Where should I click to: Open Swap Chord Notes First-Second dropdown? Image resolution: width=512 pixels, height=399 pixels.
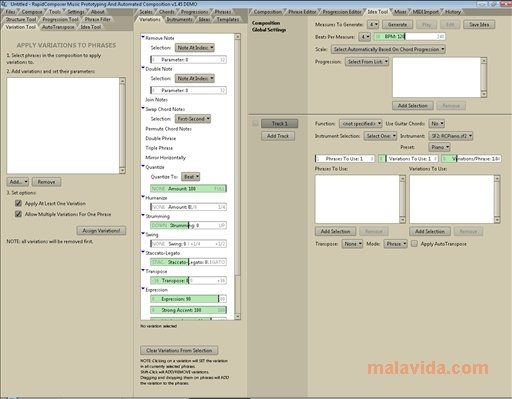[x=193, y=119]
